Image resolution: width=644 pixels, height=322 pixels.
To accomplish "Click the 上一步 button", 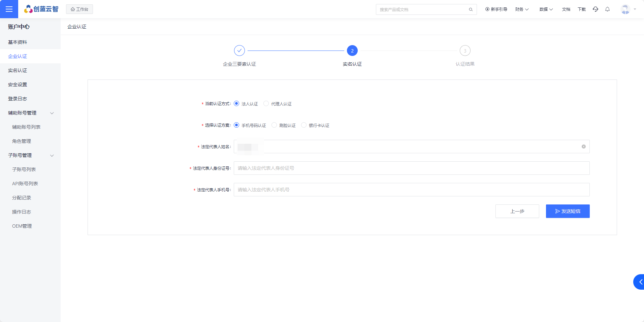I will click(517, 211).
